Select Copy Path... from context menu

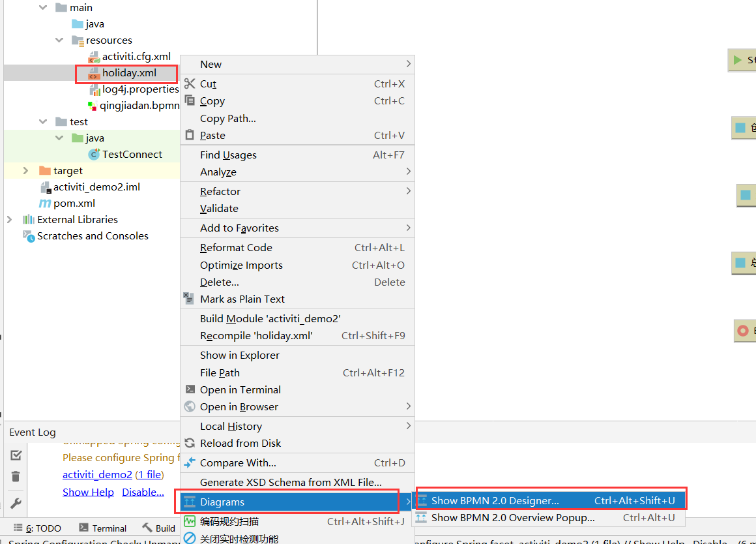(x=297, y=118)
